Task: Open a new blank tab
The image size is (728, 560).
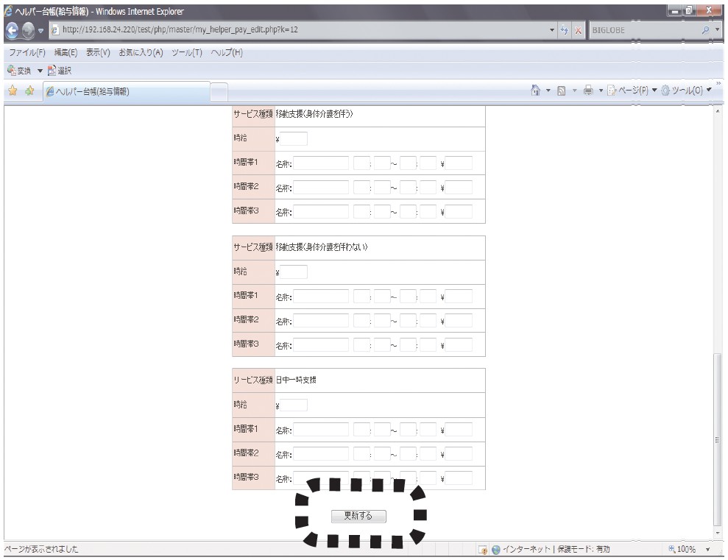Action: click(x=219, y=92)
